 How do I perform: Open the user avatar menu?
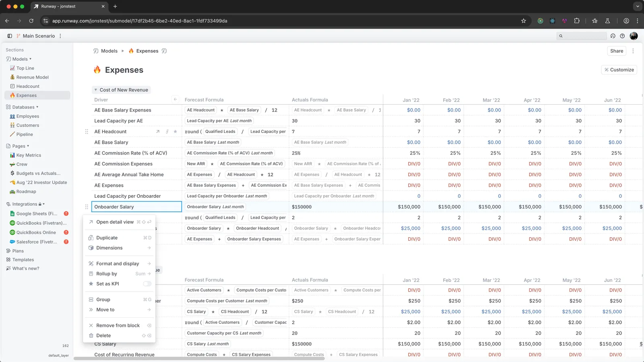click(634, 36)
